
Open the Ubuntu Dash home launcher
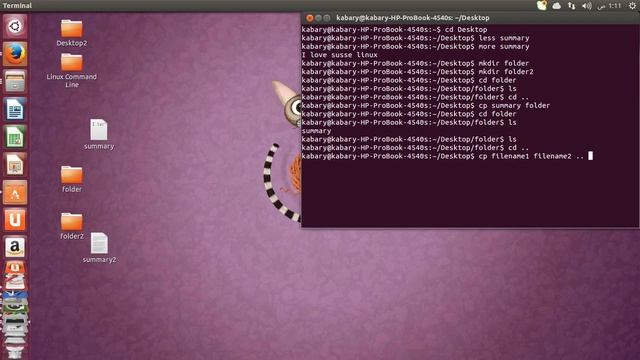tap(15, 27)
